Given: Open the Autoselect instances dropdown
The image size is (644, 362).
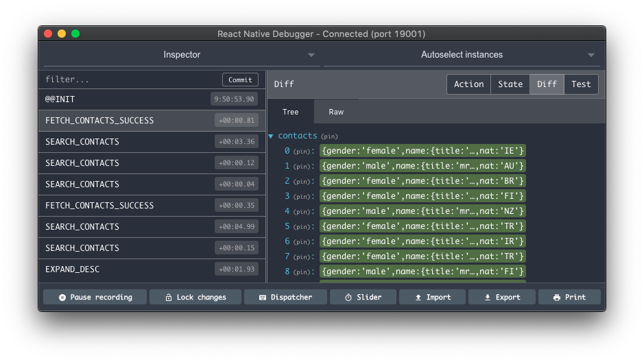Looking at the screenshot, I should (461, 55).
